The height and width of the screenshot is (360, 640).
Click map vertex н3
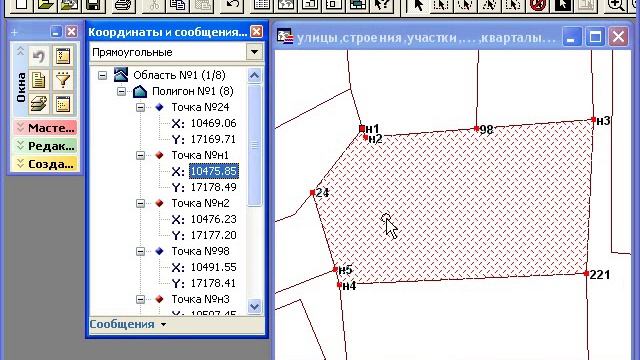click(x=594, y=120)
